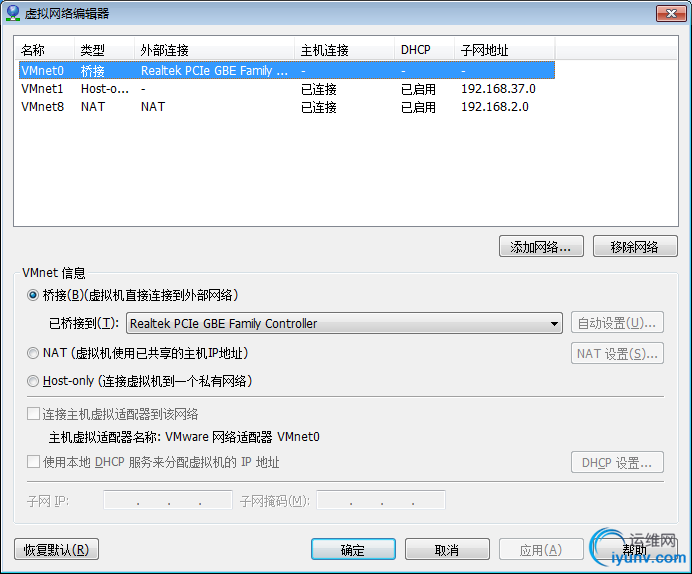
Task: Click the 主机连接 column header
Action: tap(345, 49)
